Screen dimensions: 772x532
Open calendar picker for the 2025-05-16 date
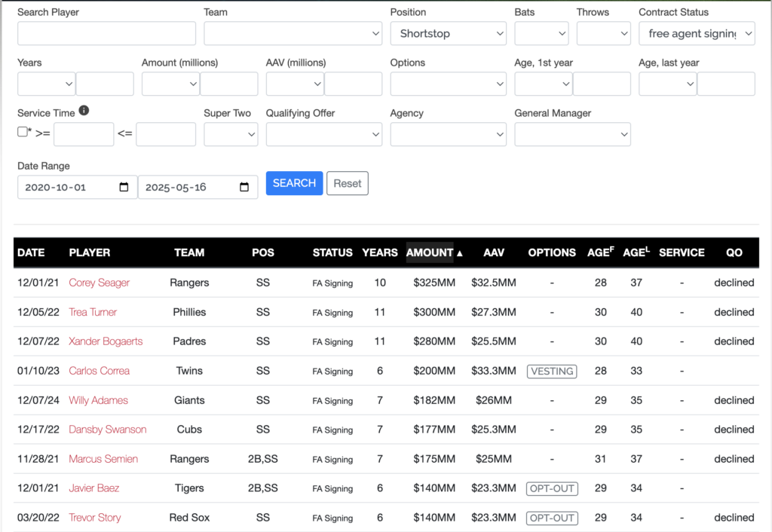(x=244, y=187)
